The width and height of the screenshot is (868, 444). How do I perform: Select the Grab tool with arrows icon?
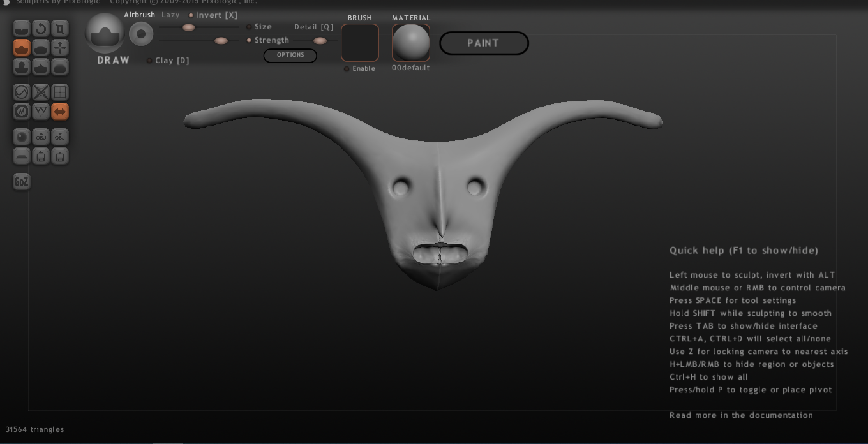(60, 48)
